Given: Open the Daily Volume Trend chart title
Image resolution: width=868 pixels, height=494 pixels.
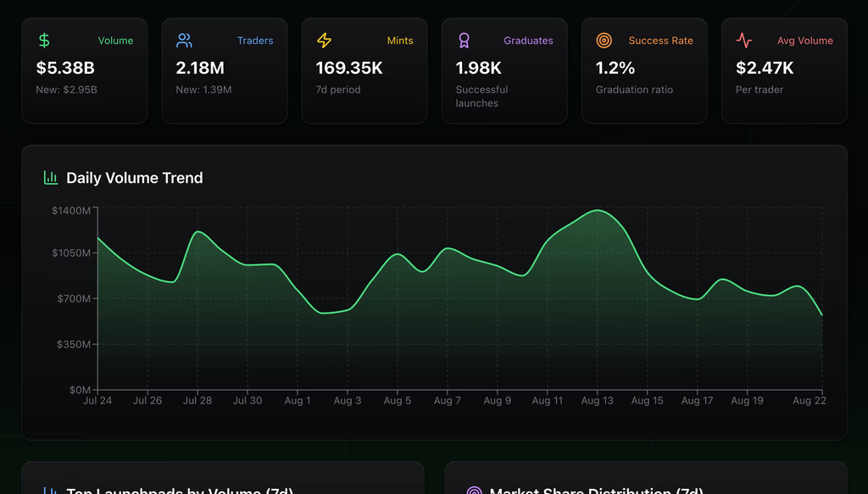Looking at the screenshot, I should [135, 178].
